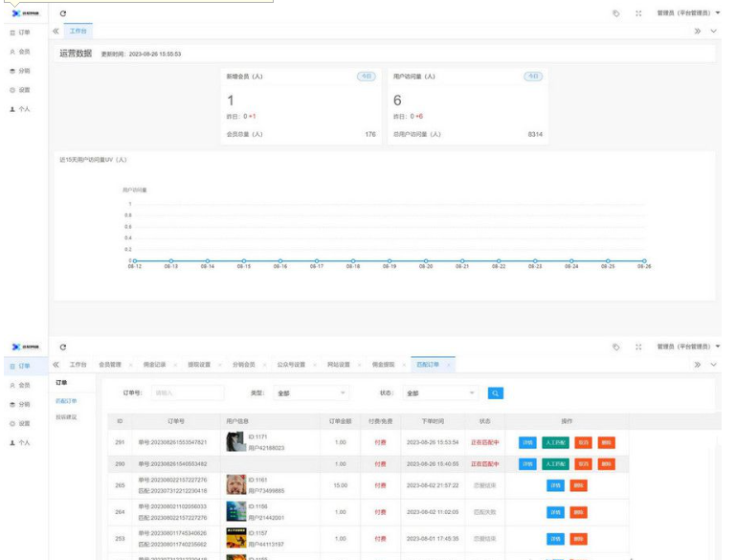Click the blue search icon button in order filters
This screenshot has width=736, height=560.
[x=495, y=392]
